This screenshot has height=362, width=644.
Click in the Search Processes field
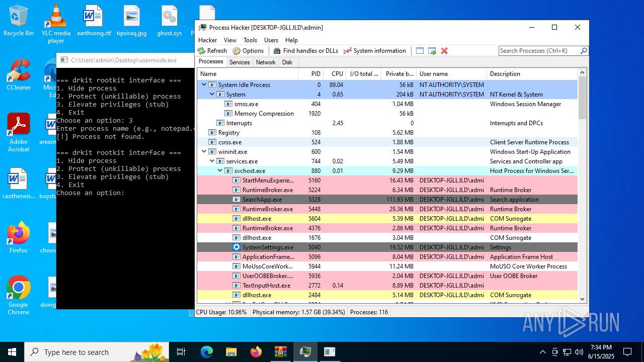point(539,51)
